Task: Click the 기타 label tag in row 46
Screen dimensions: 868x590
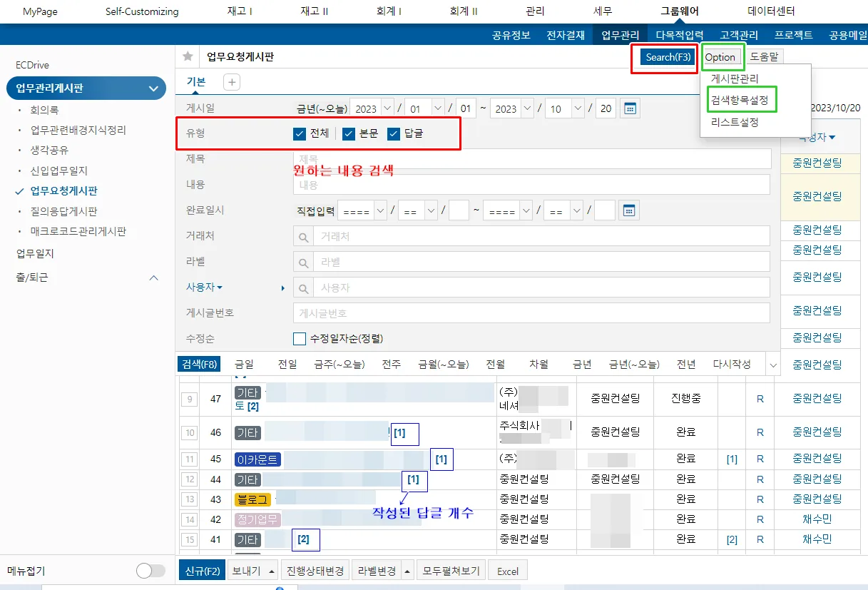Action: click(247, 432)
